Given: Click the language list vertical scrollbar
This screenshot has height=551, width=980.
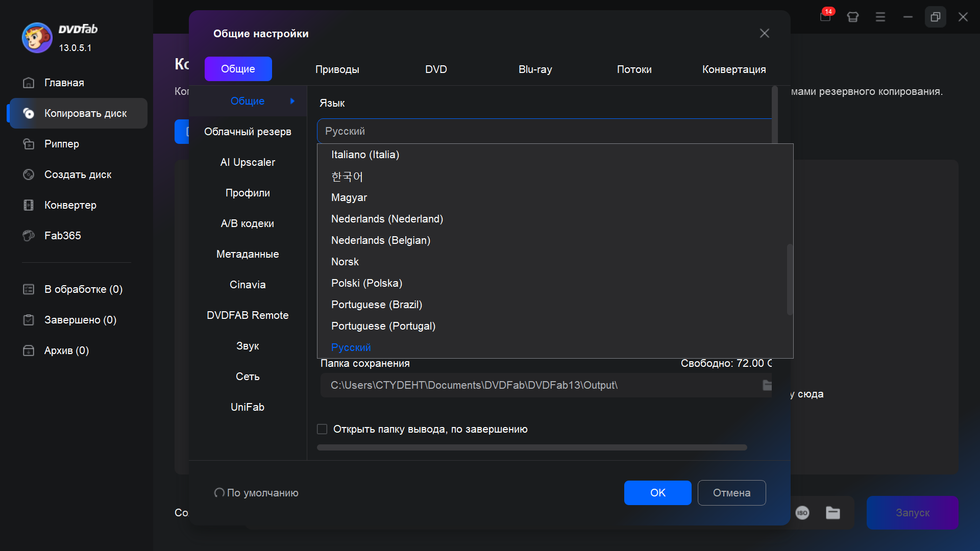Looking at the screenshot, I should (x=790, y=279).
